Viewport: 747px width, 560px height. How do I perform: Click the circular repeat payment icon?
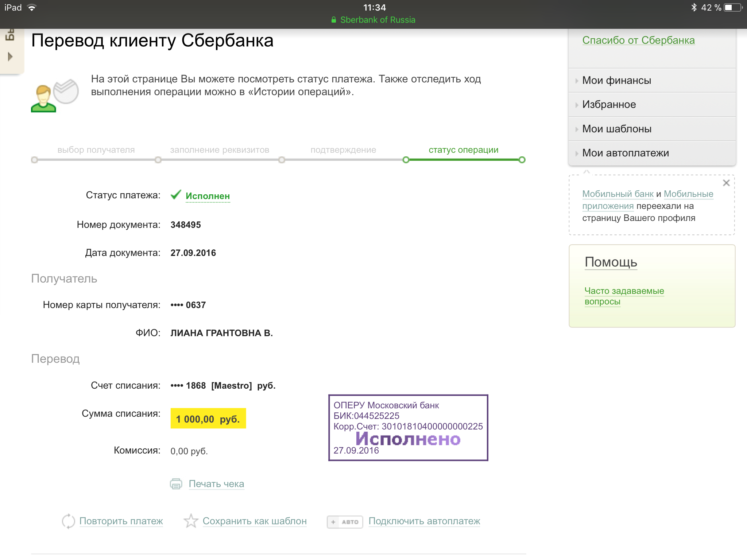click(68, 521)
